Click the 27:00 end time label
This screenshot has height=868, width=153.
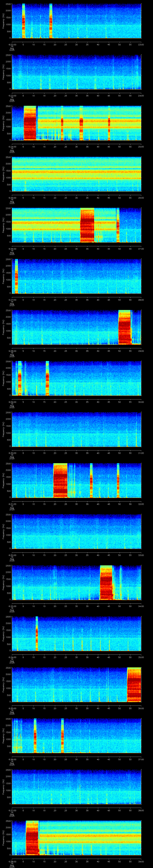[141, 249]
